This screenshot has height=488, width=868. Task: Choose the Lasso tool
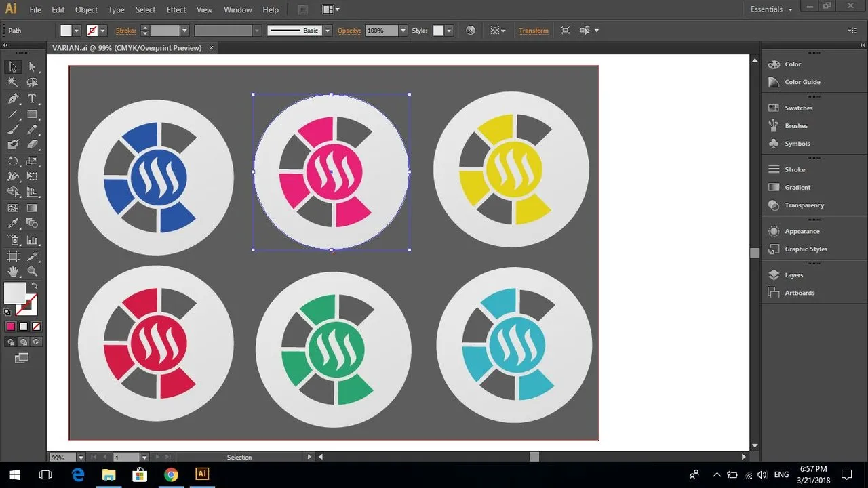[32, 83]
